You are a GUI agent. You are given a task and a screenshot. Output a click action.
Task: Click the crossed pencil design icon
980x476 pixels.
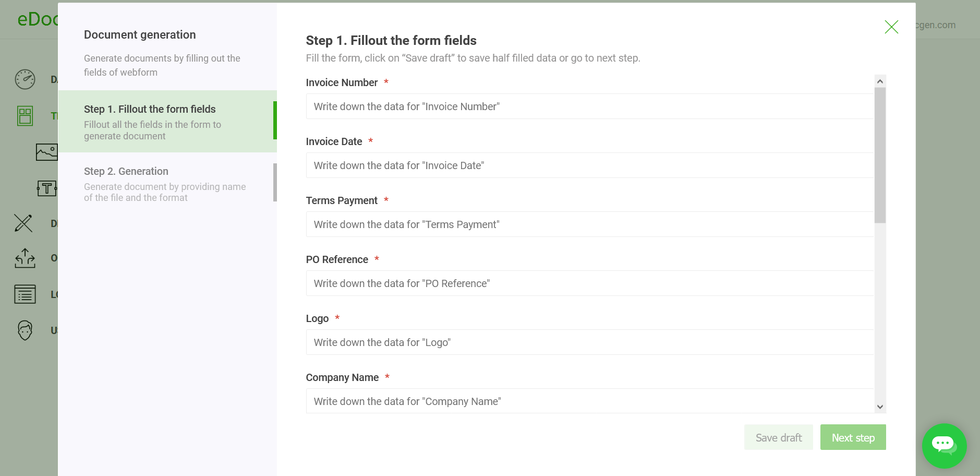coord(23,223)
